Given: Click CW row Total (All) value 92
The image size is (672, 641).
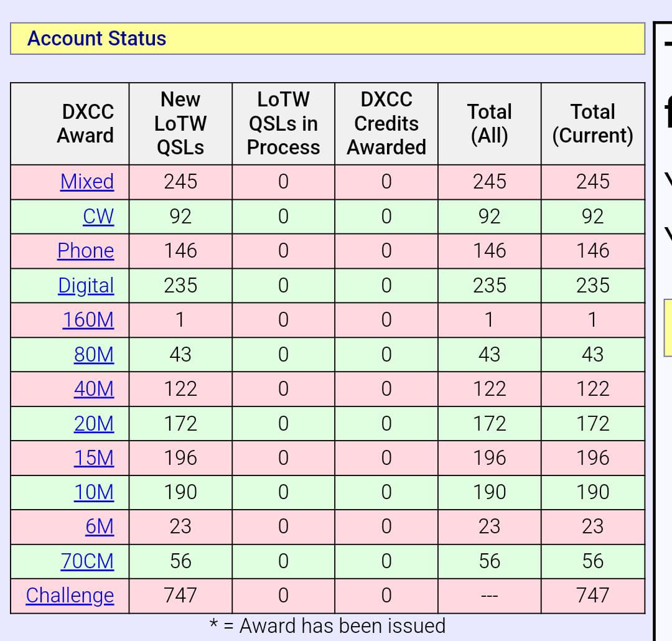Looking at the screenshot, I should tap(490, 217).
